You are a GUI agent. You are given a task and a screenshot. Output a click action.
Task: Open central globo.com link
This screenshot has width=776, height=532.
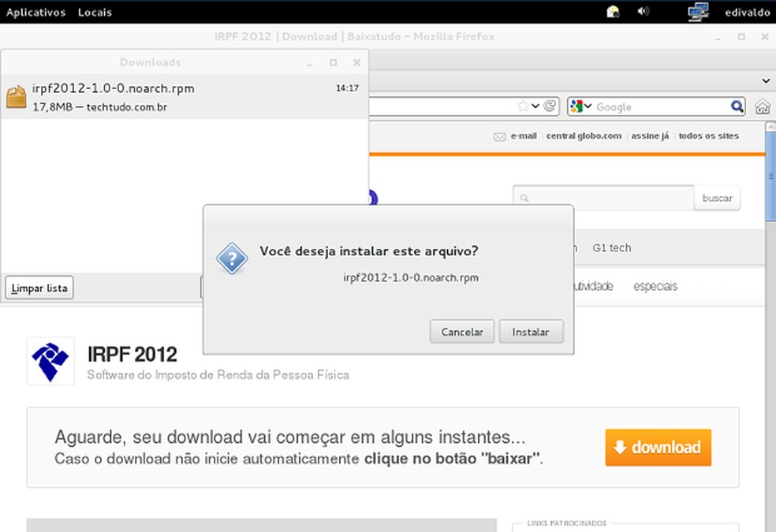click(584, 136)
